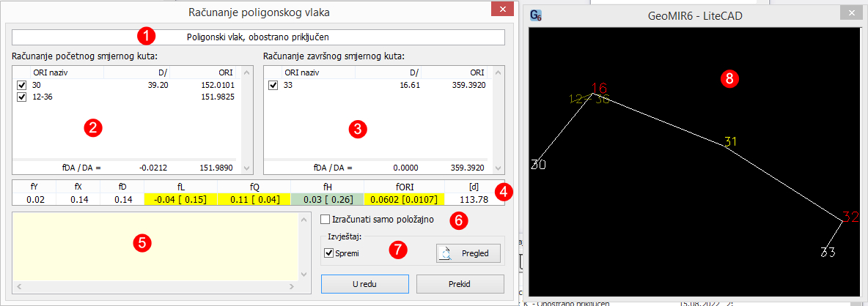Toggle the Spremi report checkbox

(328, 253)
